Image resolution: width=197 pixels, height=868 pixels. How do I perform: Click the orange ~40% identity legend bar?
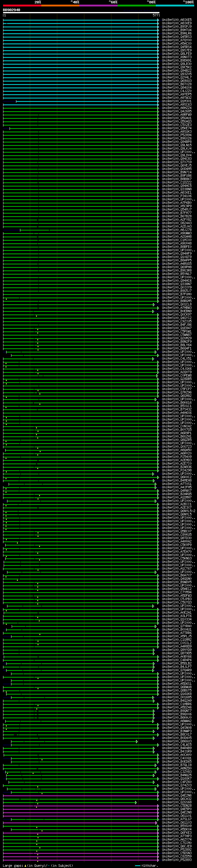(60, 6)
